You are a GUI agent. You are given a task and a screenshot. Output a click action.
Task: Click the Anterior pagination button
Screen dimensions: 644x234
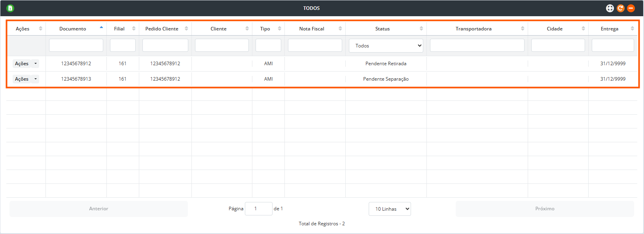[98, 209]
